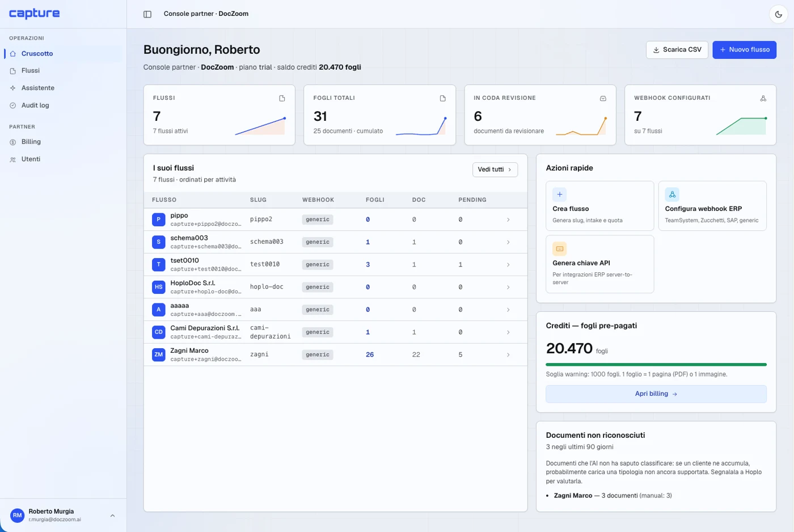794x532 pixels.
Task: Click the inbox icon in coda revisione card
Action: point(603,98)
